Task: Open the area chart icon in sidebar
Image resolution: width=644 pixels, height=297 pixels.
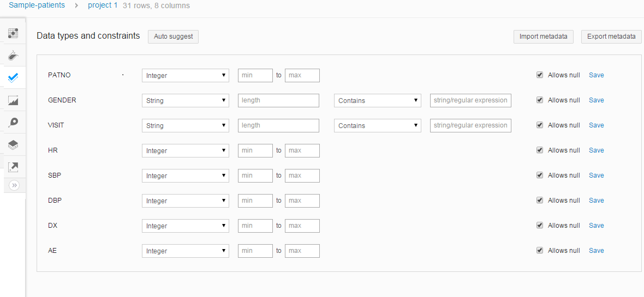Action: (x=13, y=100)
